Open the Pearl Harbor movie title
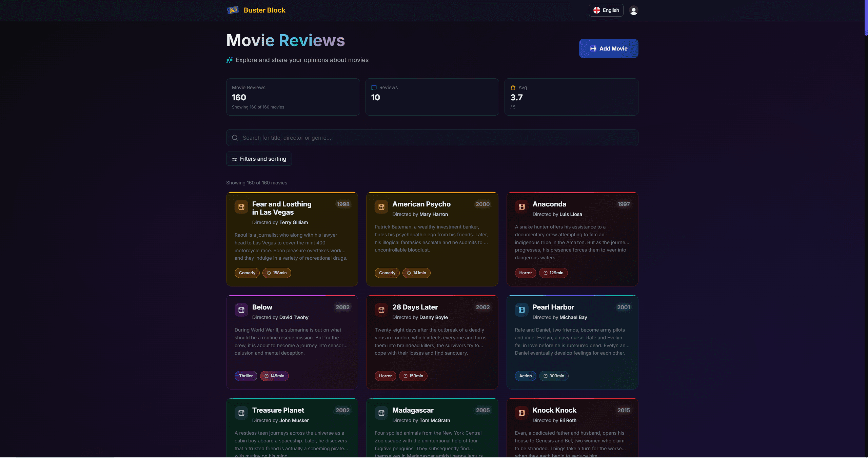This screenshot has height=458, width=868. tap(553, 307)
